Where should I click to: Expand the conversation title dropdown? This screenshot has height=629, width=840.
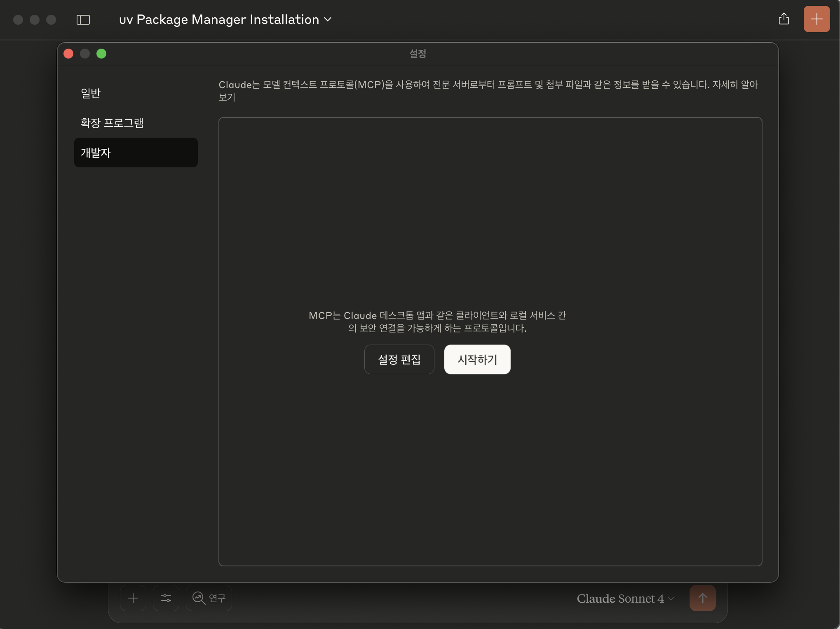[x=328, y=19]
